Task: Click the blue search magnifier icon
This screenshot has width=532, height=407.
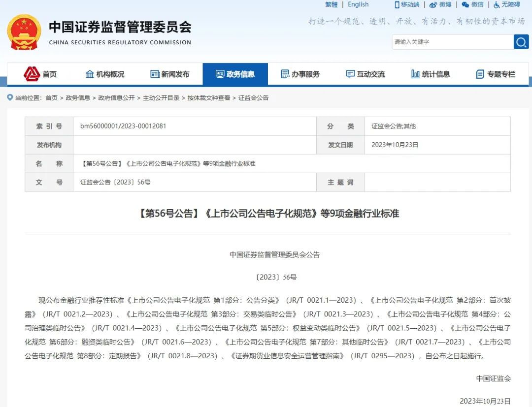Action: pos(521,42)
